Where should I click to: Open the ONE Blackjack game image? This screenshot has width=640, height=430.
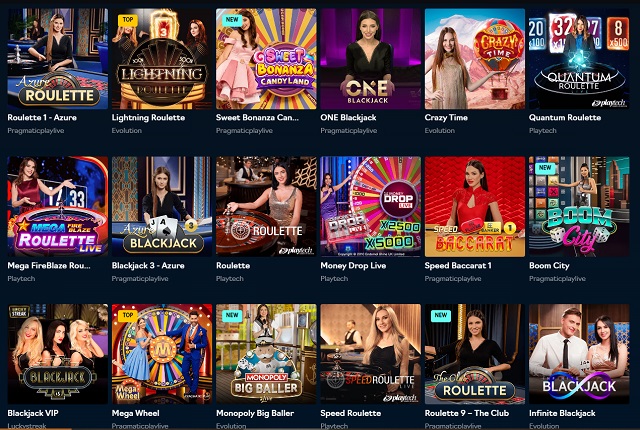pyautogui.click(x=371, y=59)
